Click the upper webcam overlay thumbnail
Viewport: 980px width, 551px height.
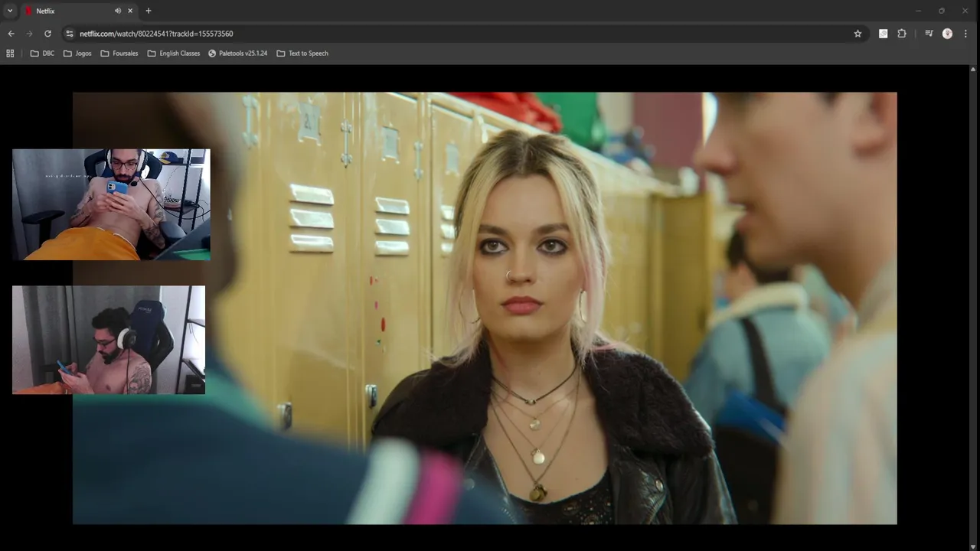coord(111,204)
